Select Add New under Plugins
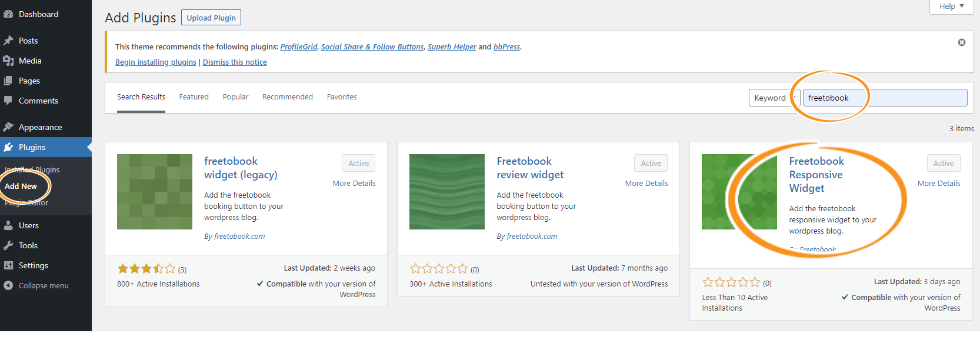The width and height of the screenshot is (980, 353). coord(21,186)
